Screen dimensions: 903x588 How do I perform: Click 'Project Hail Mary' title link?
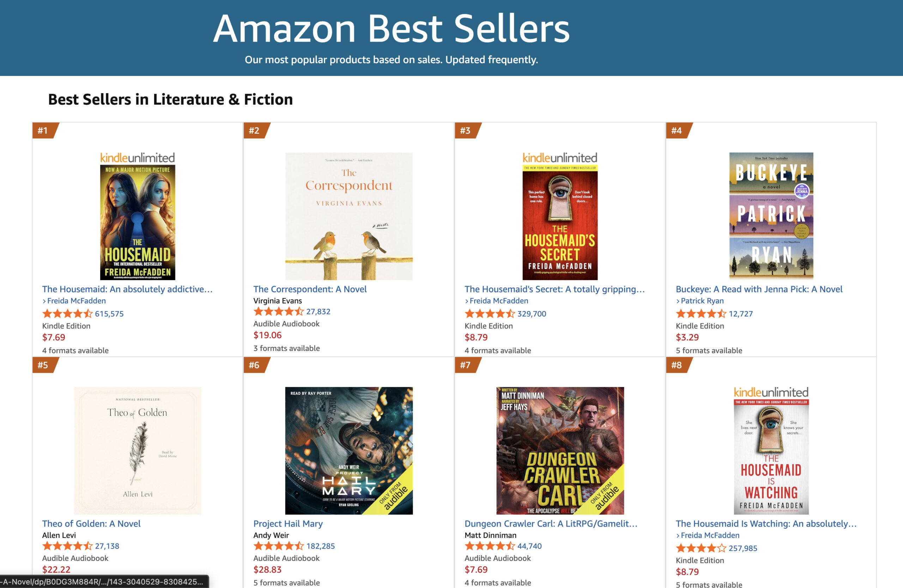pos(288,523)
